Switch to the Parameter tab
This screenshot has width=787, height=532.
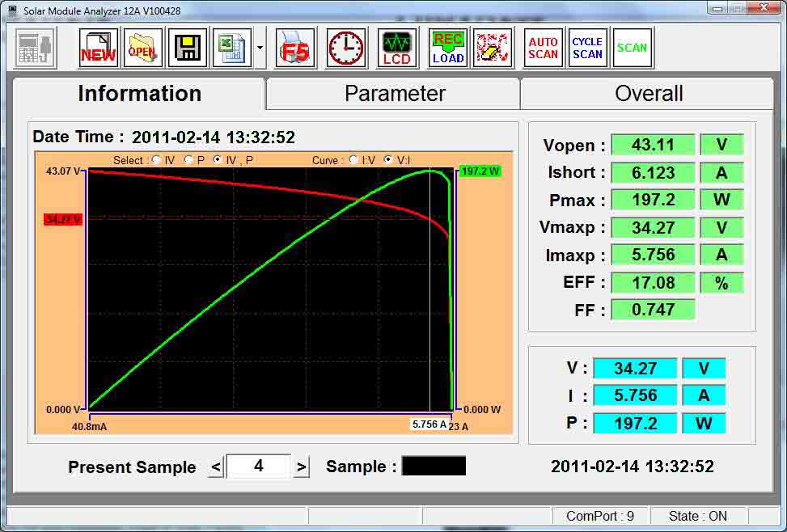pos(394,94)
